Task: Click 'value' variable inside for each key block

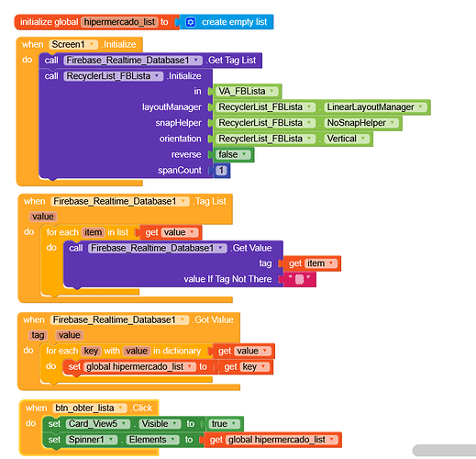Action: click(137, 351)
